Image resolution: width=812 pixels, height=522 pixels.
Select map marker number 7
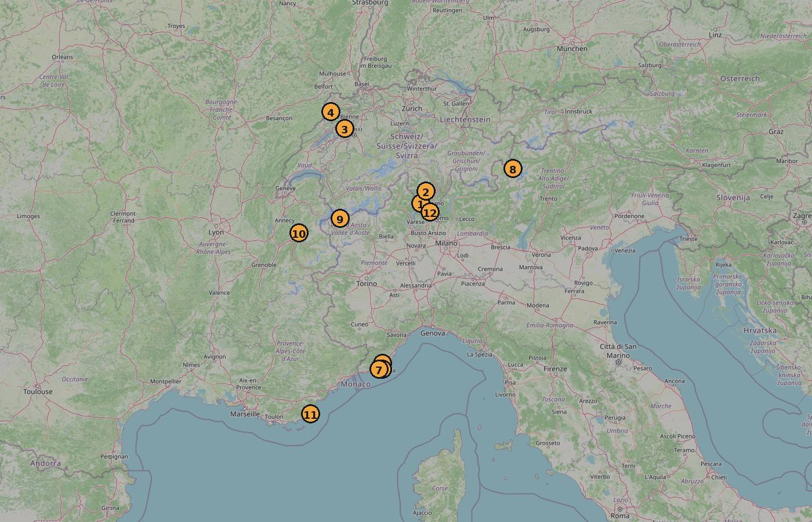coord(379,369)
